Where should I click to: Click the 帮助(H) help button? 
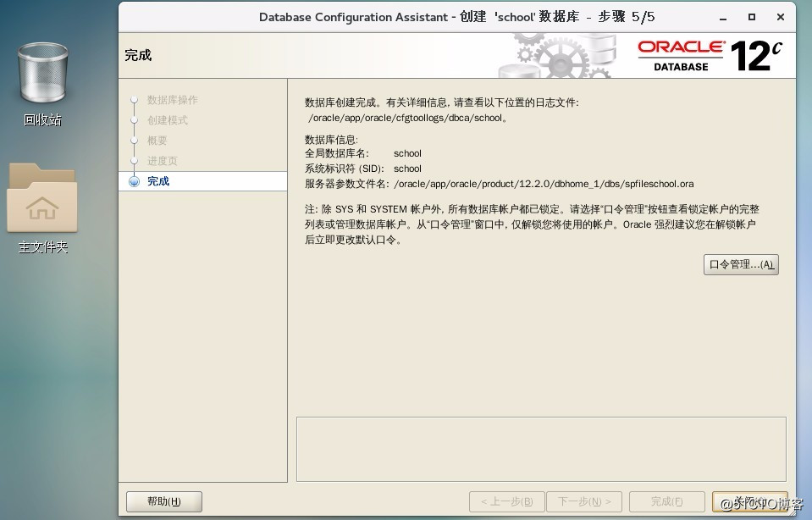[164, 501]
